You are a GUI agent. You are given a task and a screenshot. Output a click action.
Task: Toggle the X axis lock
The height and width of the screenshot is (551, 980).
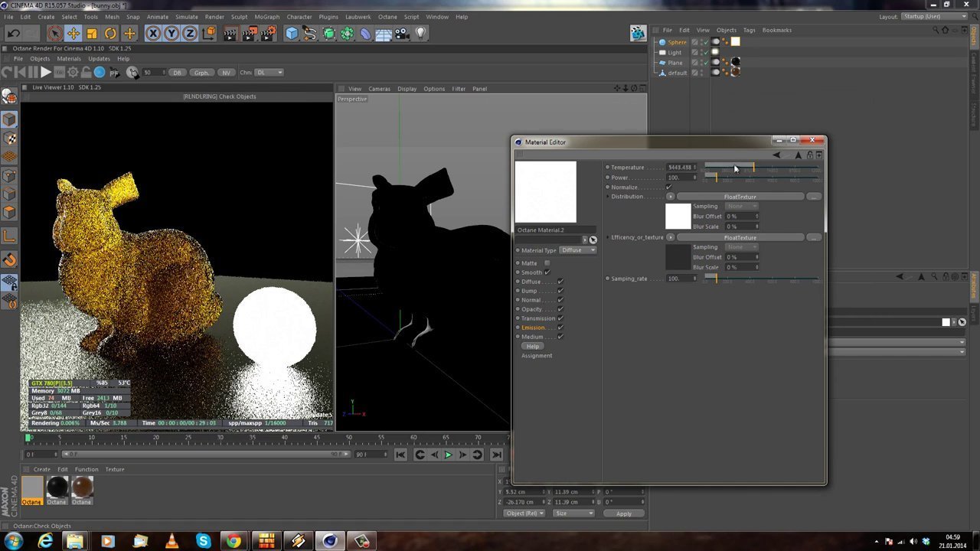[153, 33]
